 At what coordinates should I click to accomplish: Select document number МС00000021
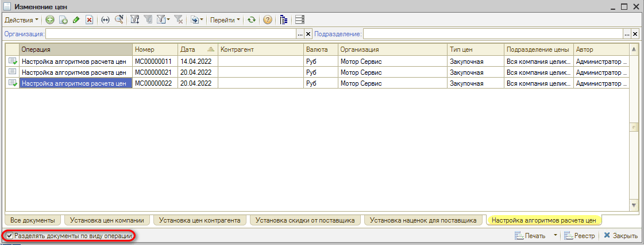click(155, 72)
